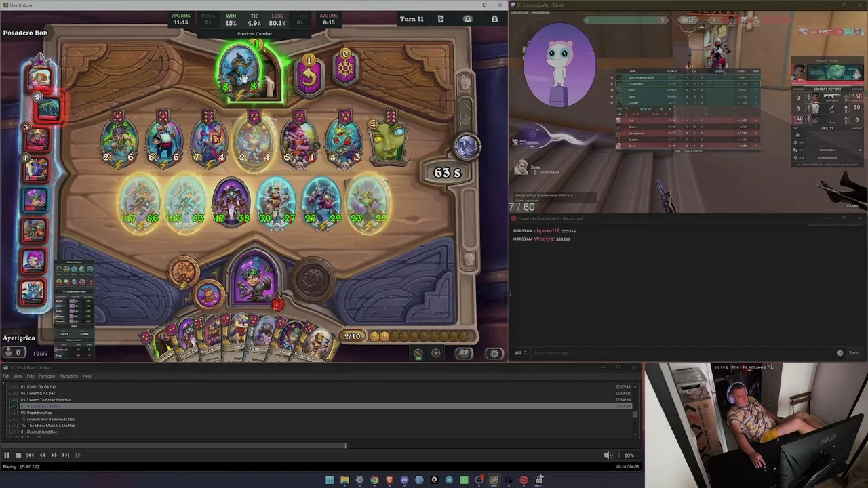Click the Freeze tavern snowflake button

click(x=345, y=68)
